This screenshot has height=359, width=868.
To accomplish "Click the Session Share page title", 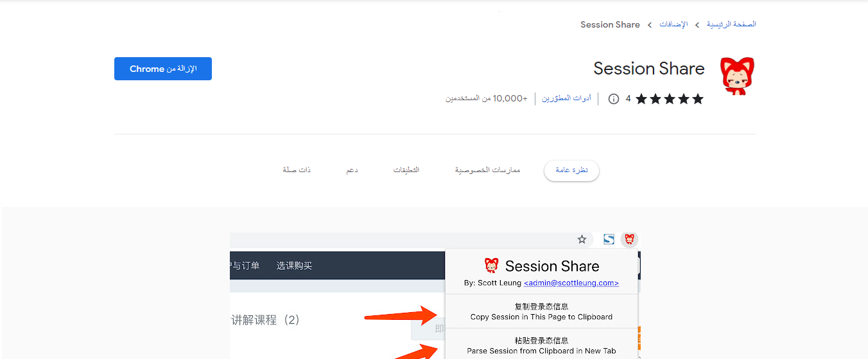I will 649,69.
